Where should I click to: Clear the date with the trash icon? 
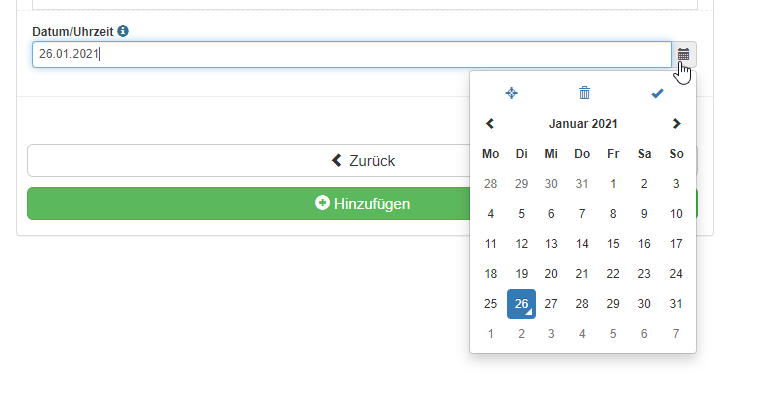coord(584,92)
